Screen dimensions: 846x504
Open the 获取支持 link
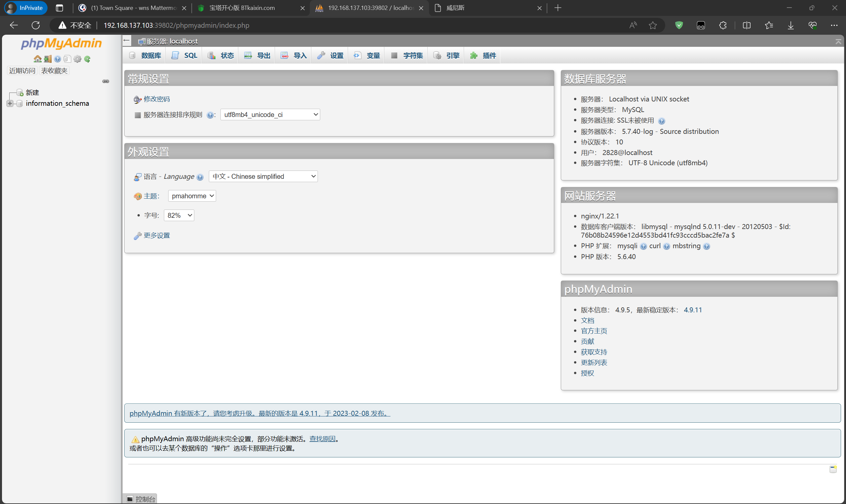click(594, 352)
